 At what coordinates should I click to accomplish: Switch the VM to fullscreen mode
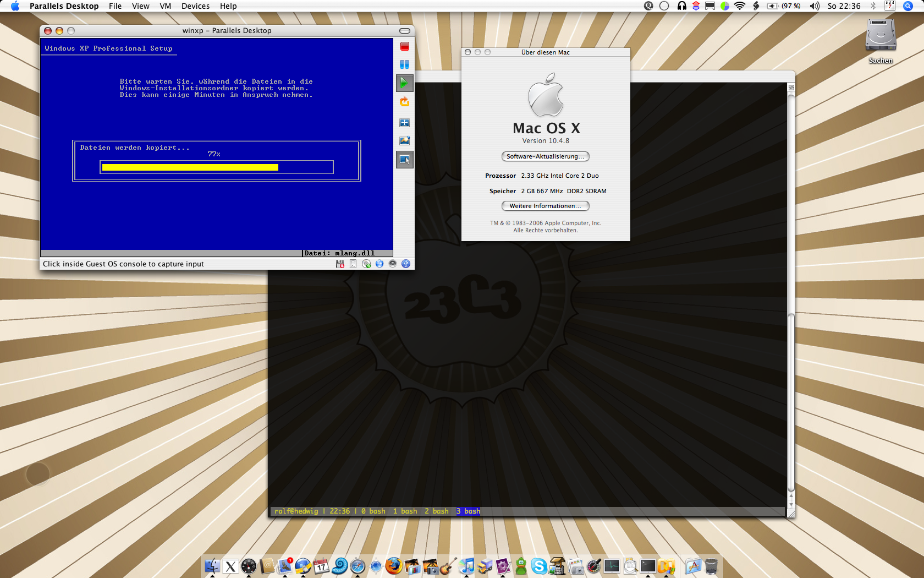tap(405, 123)
